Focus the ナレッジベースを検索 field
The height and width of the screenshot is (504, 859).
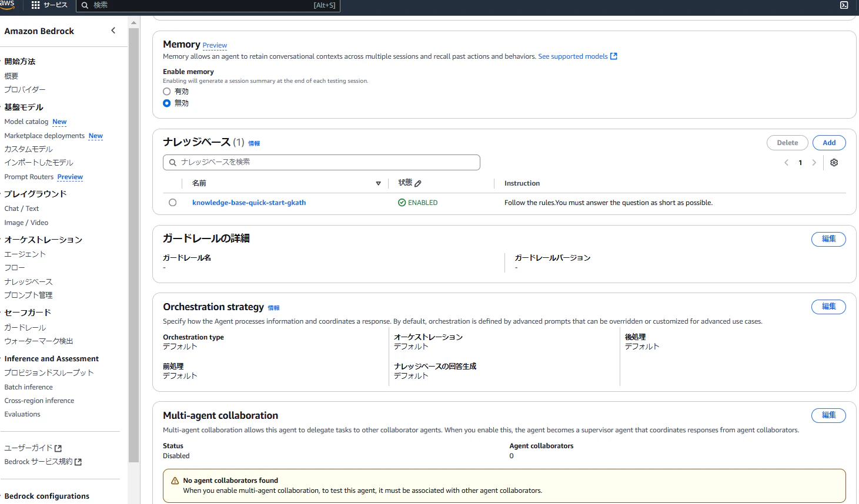(322, 162)
